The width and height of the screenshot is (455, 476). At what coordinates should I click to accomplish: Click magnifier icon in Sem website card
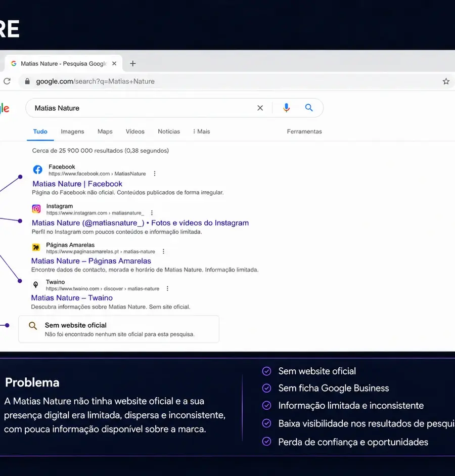(x=33, y=326)
